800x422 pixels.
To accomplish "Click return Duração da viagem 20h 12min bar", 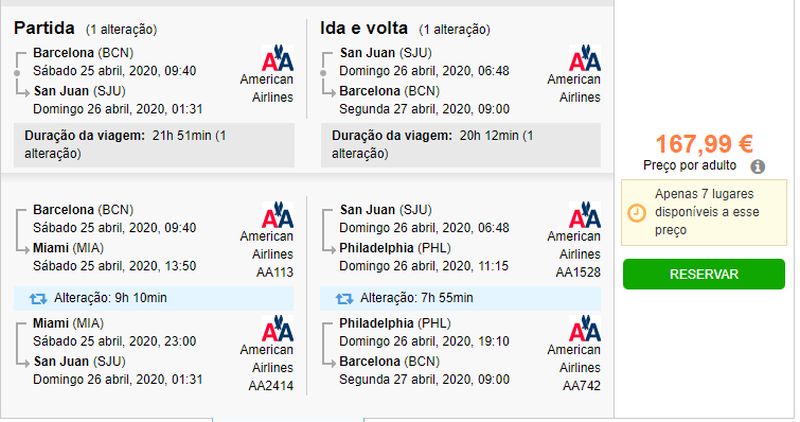I will [461, 145].
